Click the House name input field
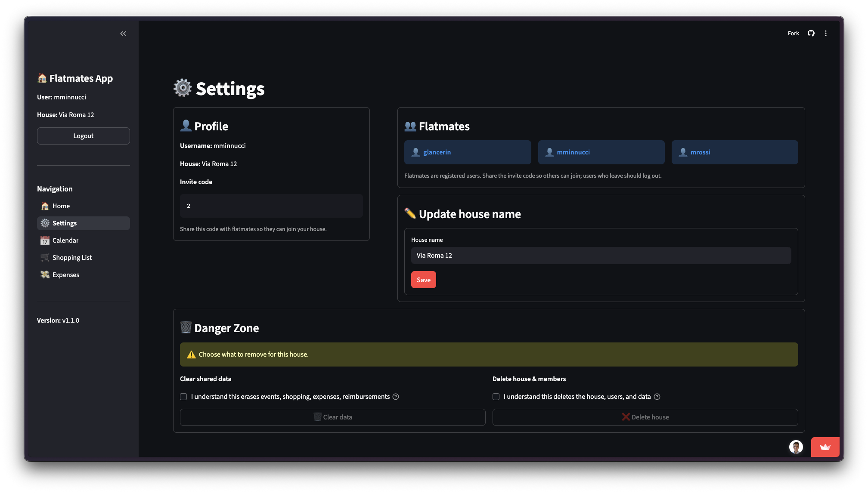868x493 pixels. tap(601, 255)
